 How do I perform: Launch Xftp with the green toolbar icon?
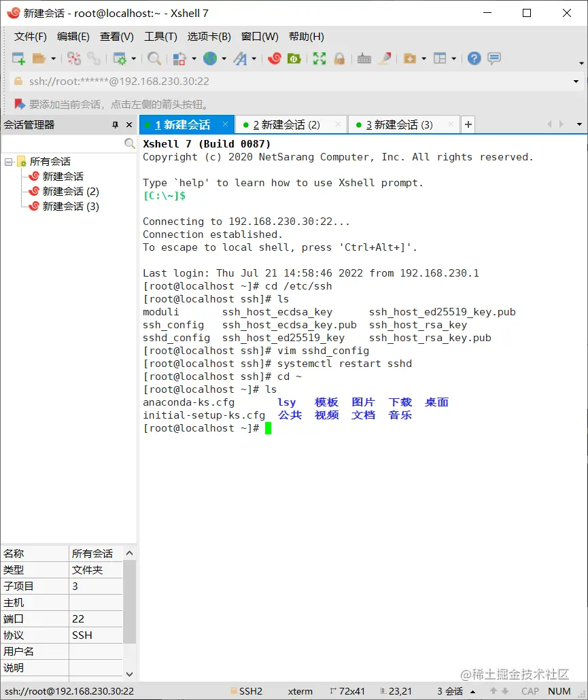coord(294,58)
